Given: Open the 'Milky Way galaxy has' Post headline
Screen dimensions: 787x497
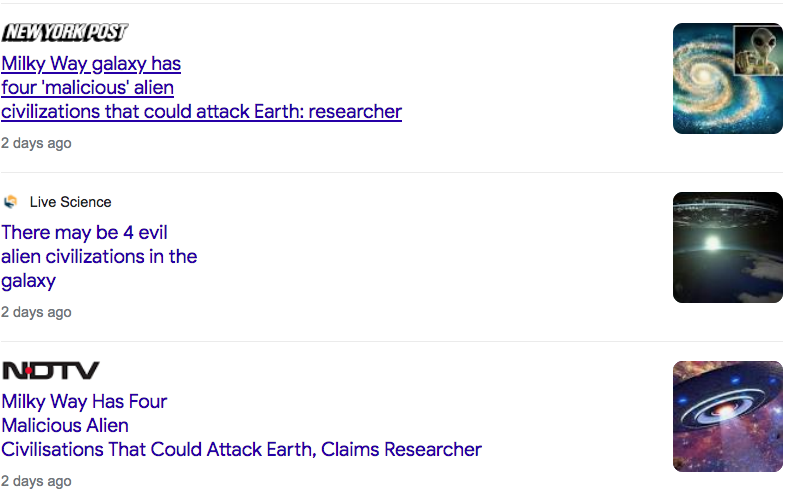Looking at the screenshot, I should (x=91, y=64).
